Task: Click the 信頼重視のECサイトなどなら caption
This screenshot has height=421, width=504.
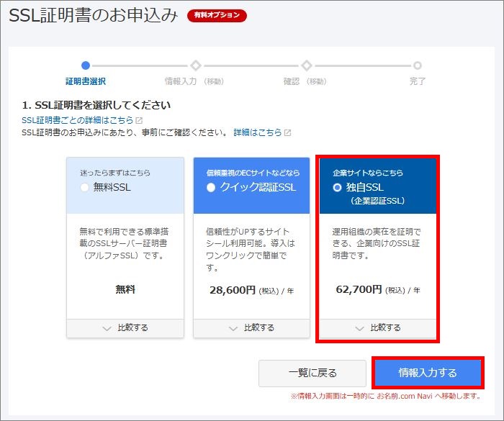Action: [x=253, y=173]
